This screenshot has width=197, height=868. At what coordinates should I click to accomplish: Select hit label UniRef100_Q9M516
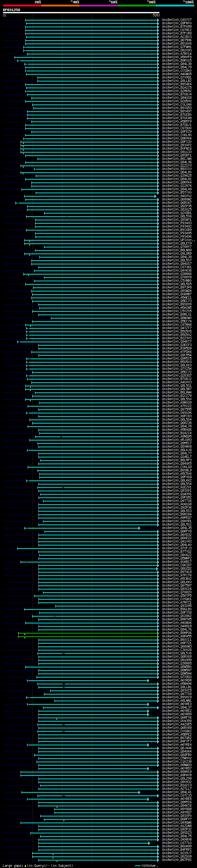(176, 802)
